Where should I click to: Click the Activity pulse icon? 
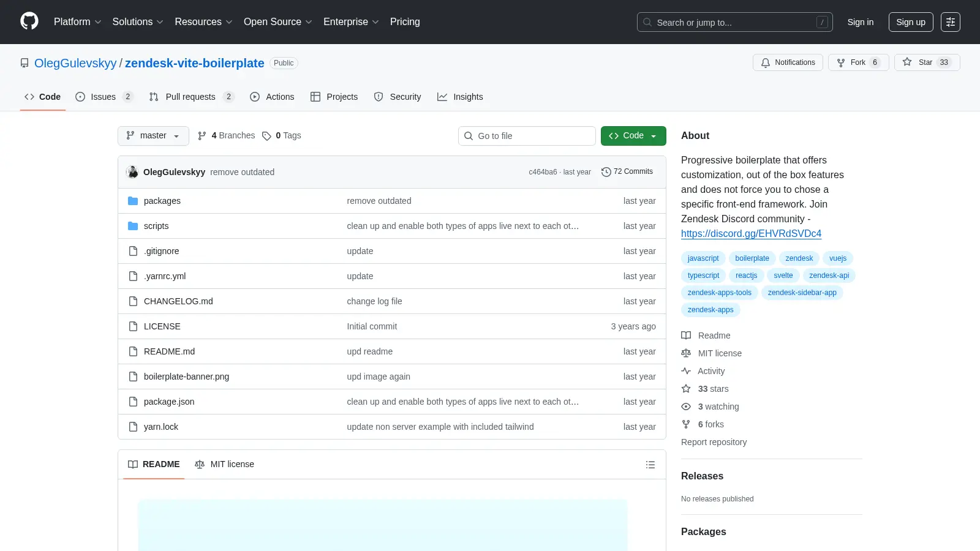[x=686, y=371]
